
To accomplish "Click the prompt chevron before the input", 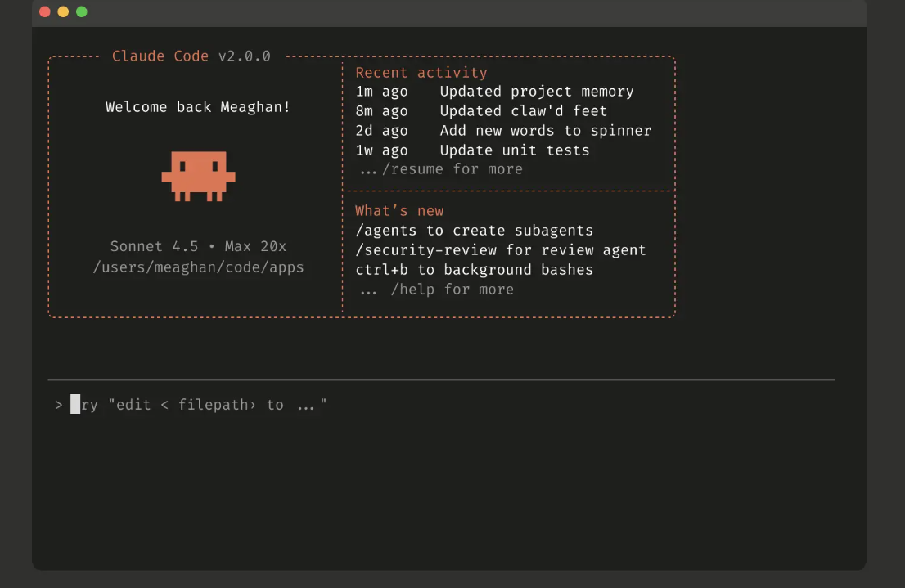I will (59, 405).
